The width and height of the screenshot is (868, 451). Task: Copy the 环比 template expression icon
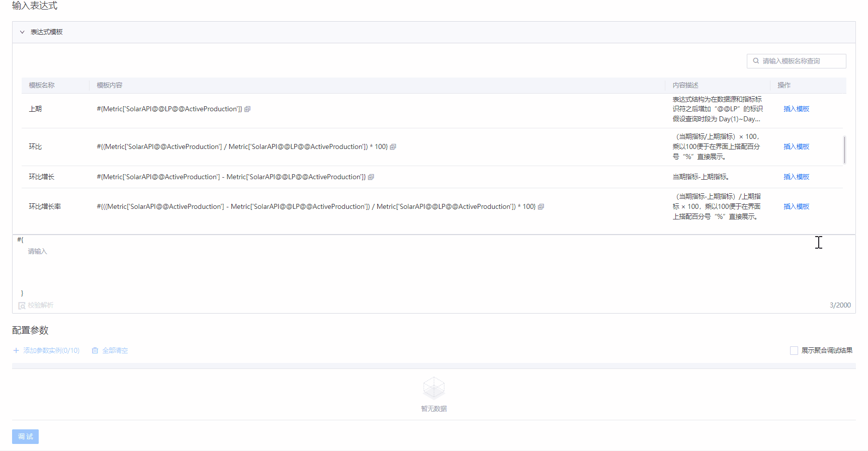[393, 147]
